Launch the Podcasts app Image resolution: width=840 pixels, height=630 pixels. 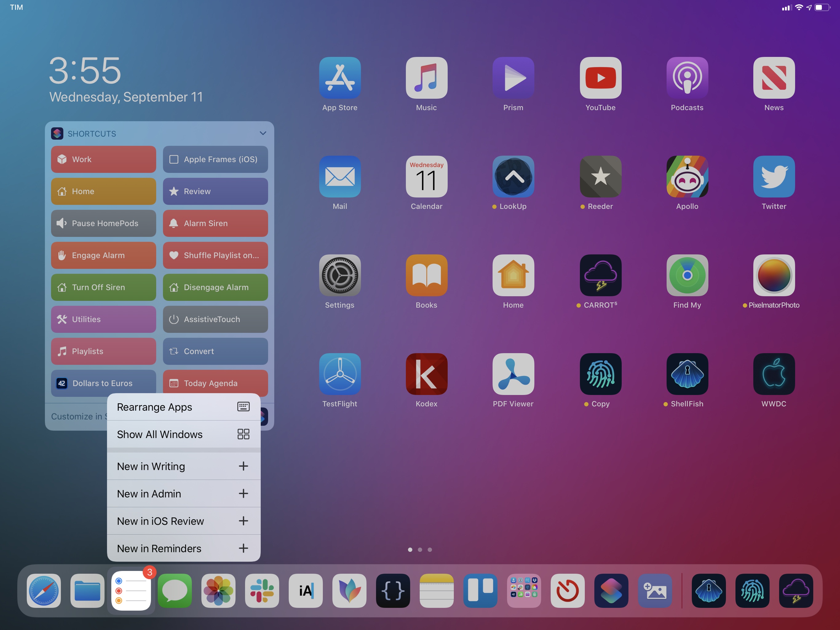point(687,78)
